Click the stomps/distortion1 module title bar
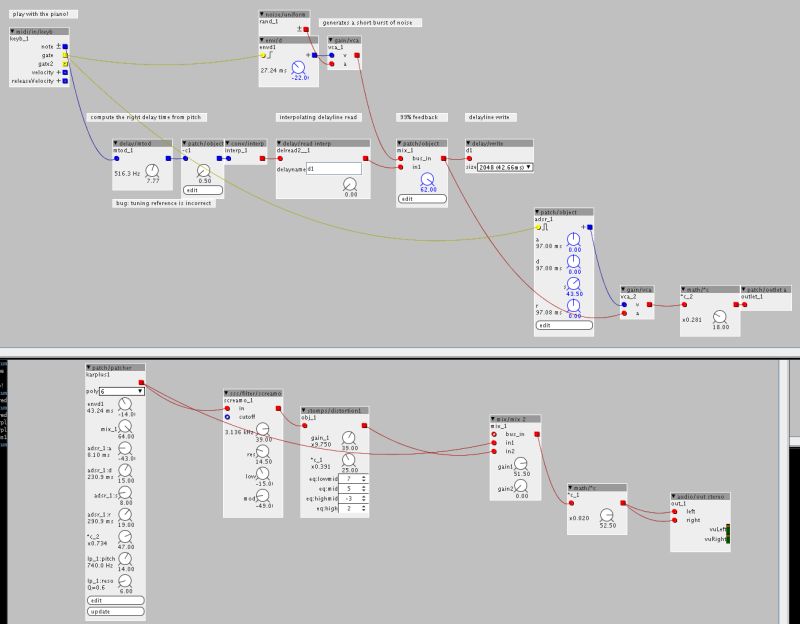Image resolution: width=800 pixels, height=624 pixels. point(334,410)
